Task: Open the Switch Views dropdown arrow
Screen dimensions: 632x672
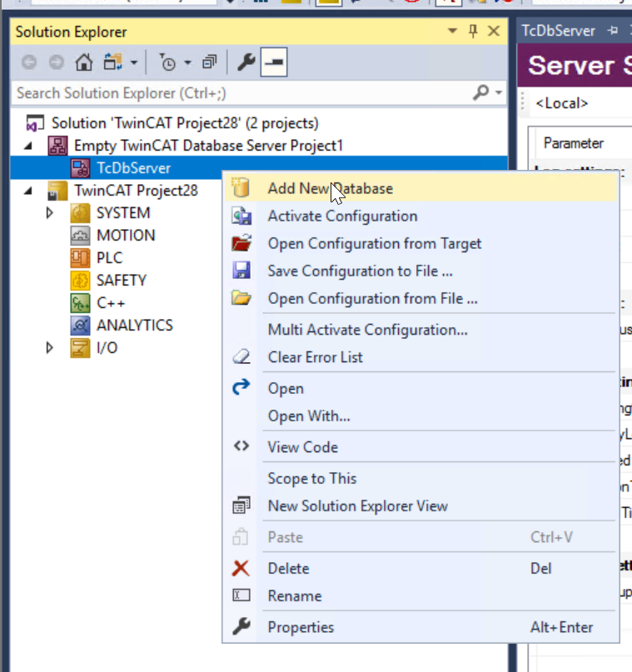Action: tap(134, 63)
